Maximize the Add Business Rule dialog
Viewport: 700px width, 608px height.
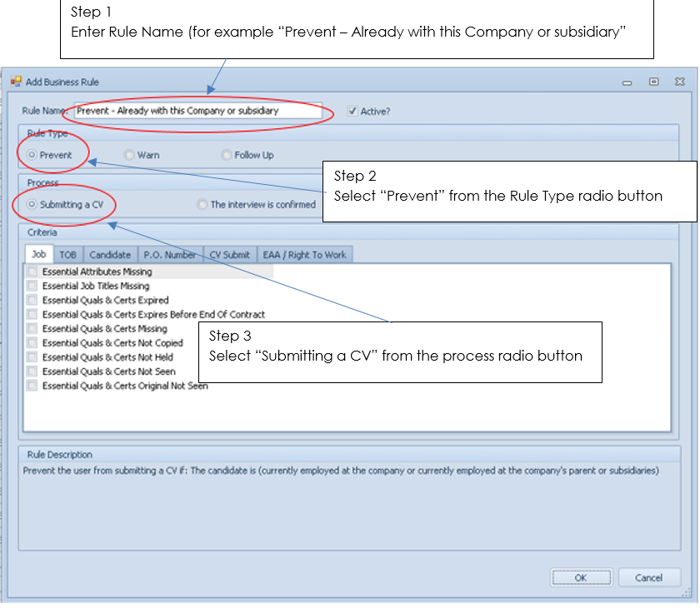pyautogui.click(x=654, y=82)
